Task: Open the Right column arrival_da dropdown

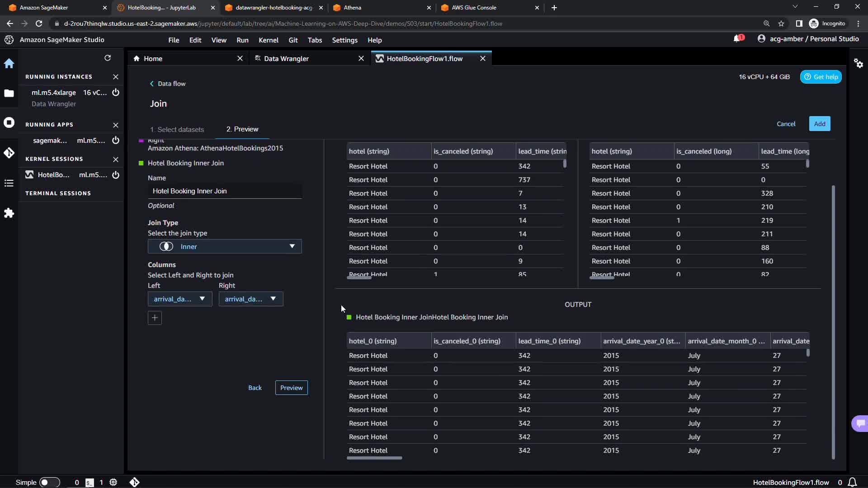Action: click(250, 299)
